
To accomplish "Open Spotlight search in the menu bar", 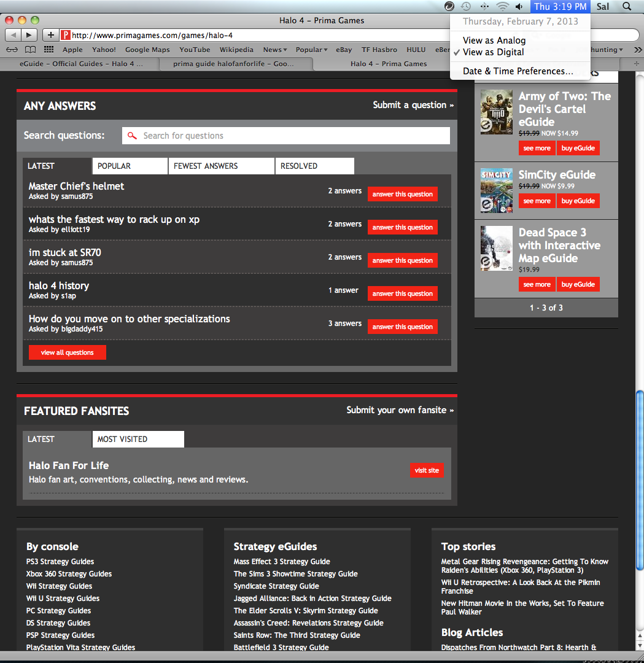I will pyautogui.click(x=627, y=7).
